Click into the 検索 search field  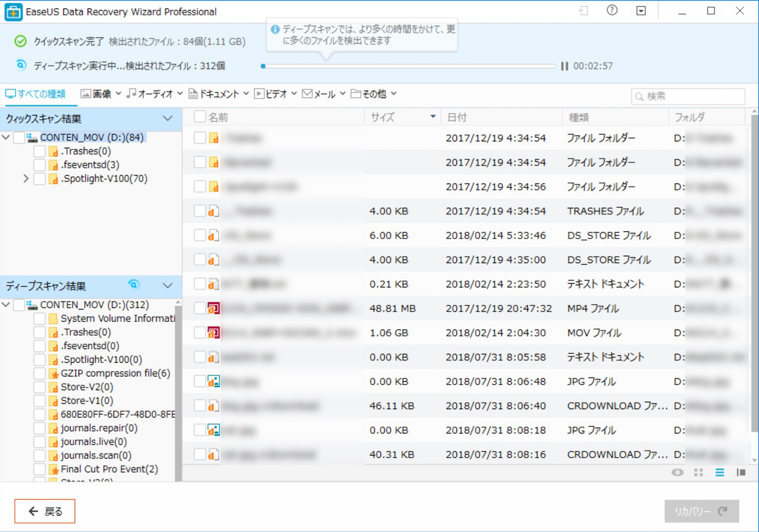point(688,96)
